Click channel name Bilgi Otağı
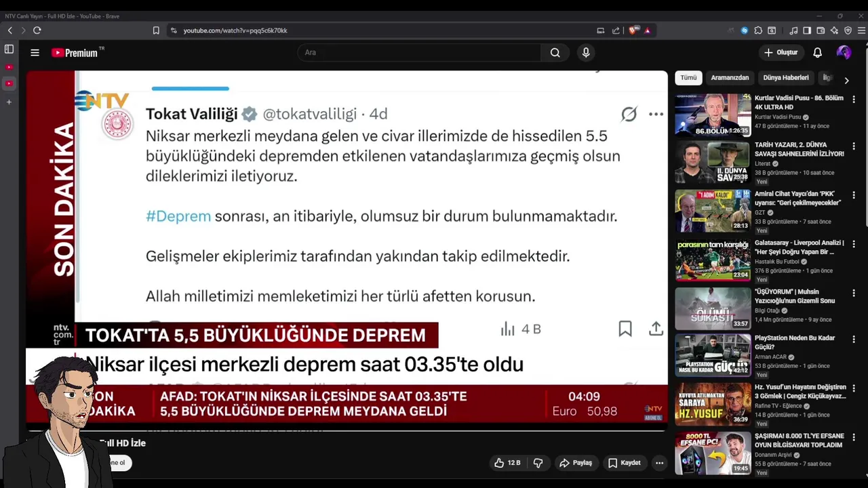868x488 pixels. (767, 310)
